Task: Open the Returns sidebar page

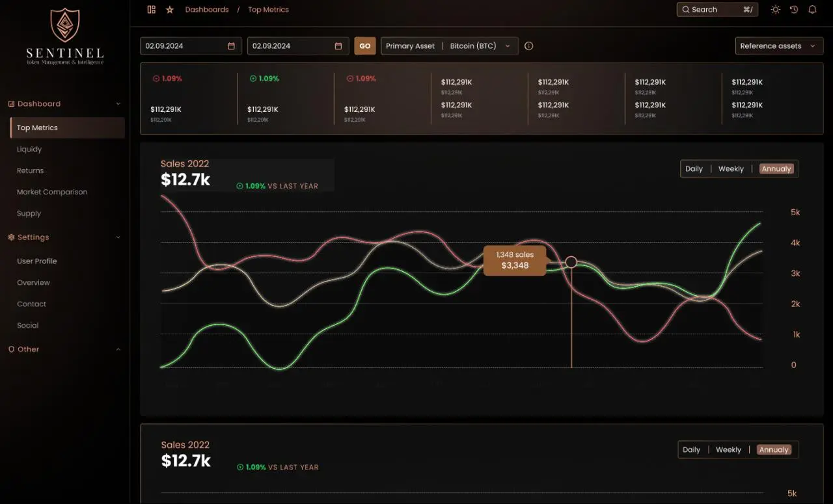Action: pos(30,171)
